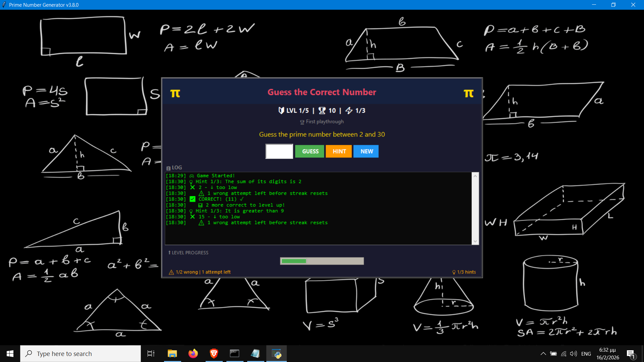Viewport: 644px width, 362px height.
Task: Click the left pi symbol icon
Action: click(x=175, y=93)
